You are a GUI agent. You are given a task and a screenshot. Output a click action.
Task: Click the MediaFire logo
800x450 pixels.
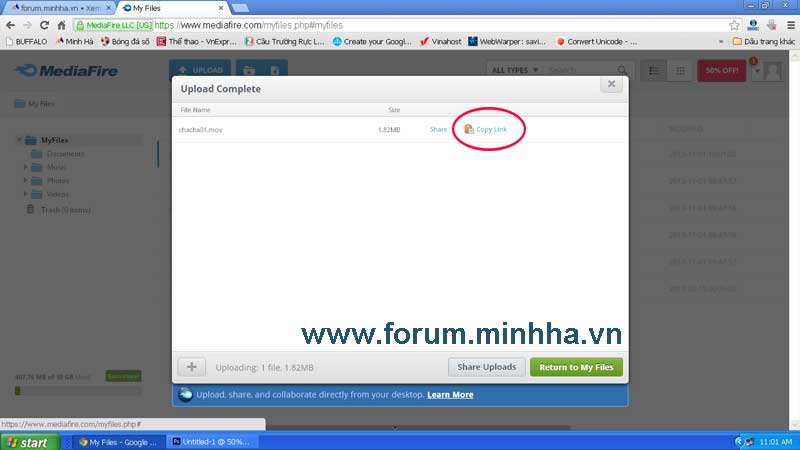coord(66,70)
